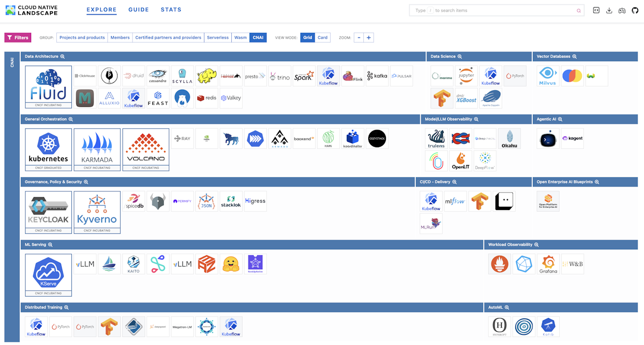The width and height of the screenshot is (644, 345).
Task: Select the Projects and products group
Action: (82, 38)
